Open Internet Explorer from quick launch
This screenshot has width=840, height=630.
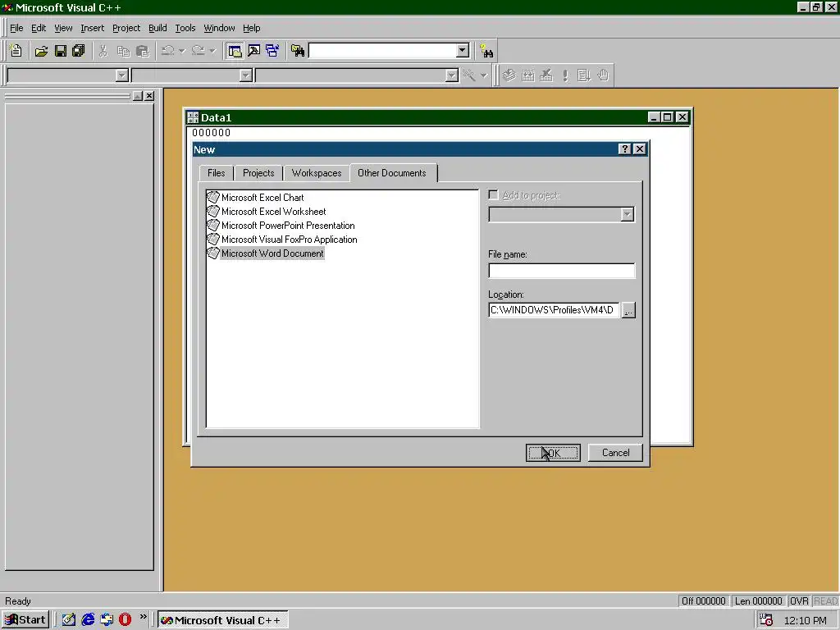[x=88, y=620]
